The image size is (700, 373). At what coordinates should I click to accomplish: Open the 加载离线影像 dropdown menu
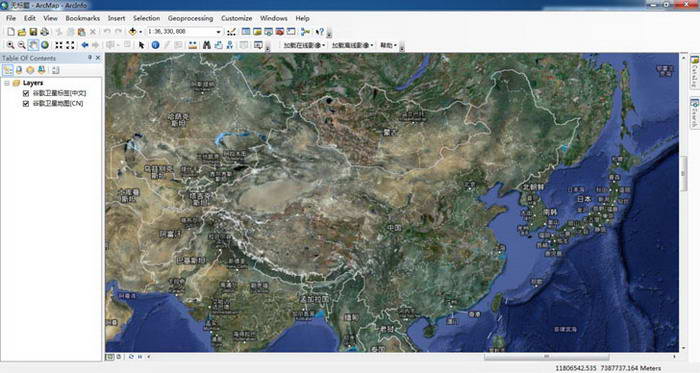point(352,46)
